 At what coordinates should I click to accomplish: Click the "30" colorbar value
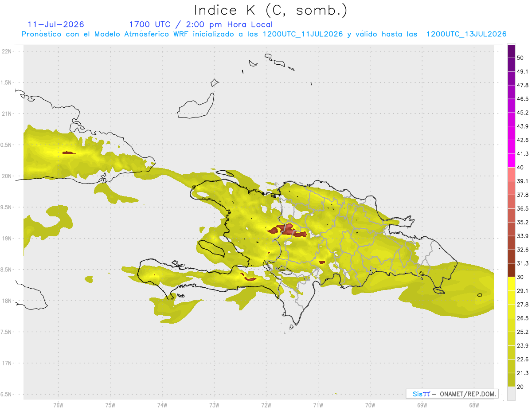point(520,277)
